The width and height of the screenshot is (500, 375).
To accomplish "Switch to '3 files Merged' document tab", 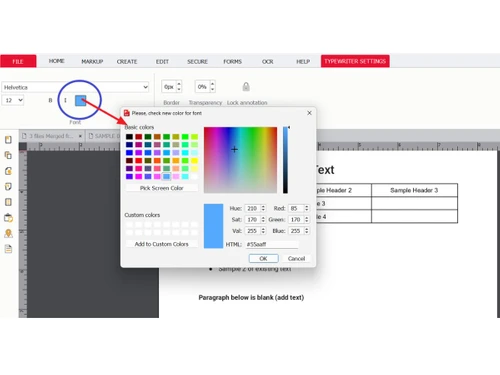I will [x=50, y=136].
